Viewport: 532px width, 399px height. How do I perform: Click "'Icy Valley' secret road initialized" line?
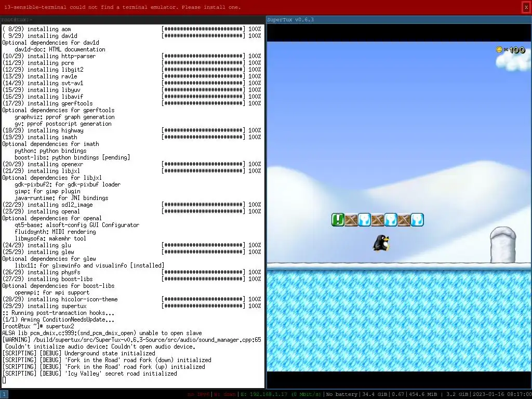pyautogui.click(x=89, y=374)
